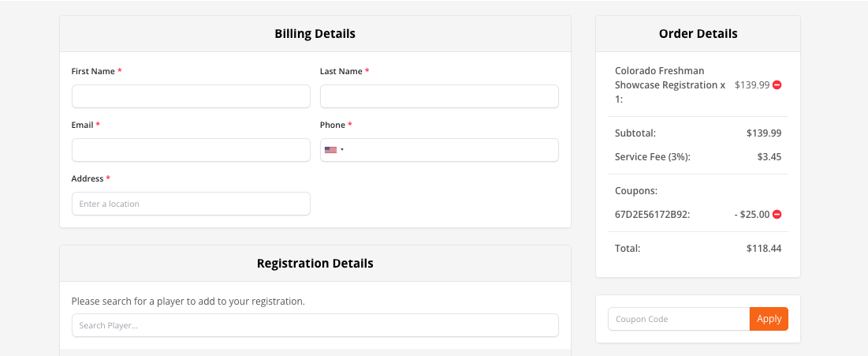The width and height of the screenshot is (868, 356).
Task: Focus the First Name input field
Action: point(191,96)
